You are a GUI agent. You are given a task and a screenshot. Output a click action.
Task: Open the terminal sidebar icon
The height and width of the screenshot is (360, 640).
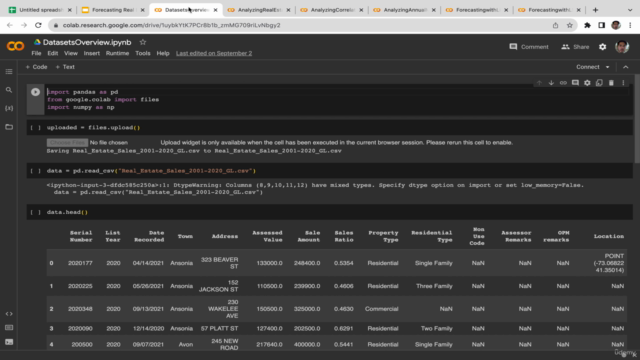[9, 342]
